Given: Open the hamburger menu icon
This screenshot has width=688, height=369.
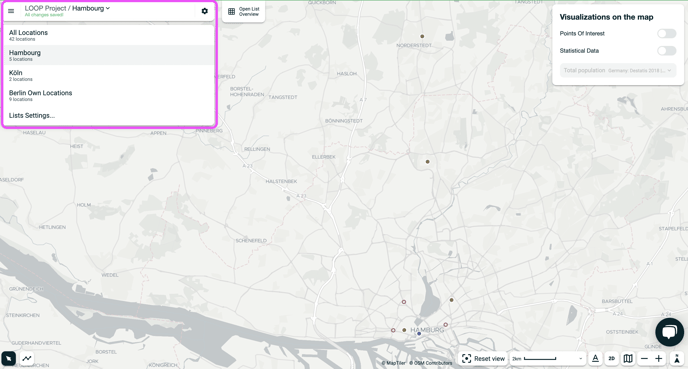Looking at the screenshot, I should 11,11.
